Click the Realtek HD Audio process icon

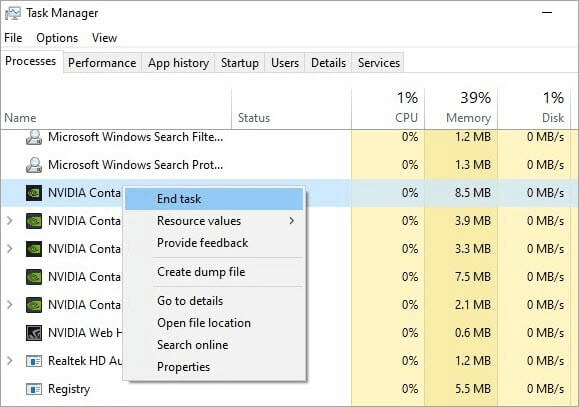click(x=34, y=361)
